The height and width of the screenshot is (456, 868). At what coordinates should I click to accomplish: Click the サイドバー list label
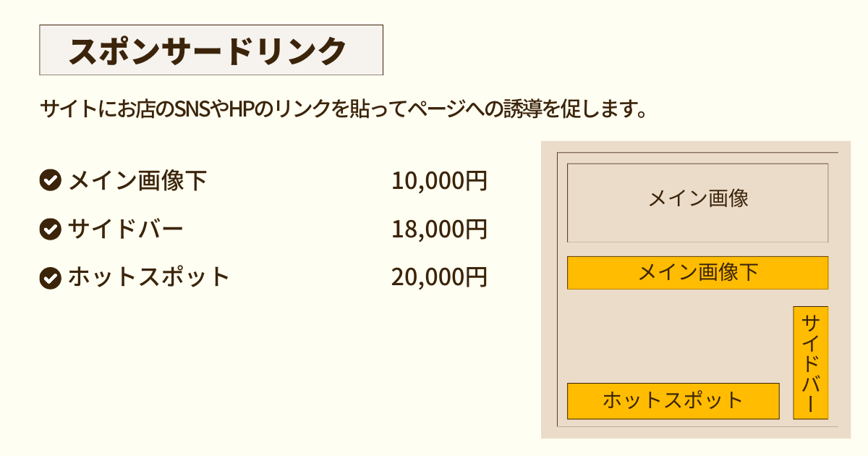click(x=126, y=229)
